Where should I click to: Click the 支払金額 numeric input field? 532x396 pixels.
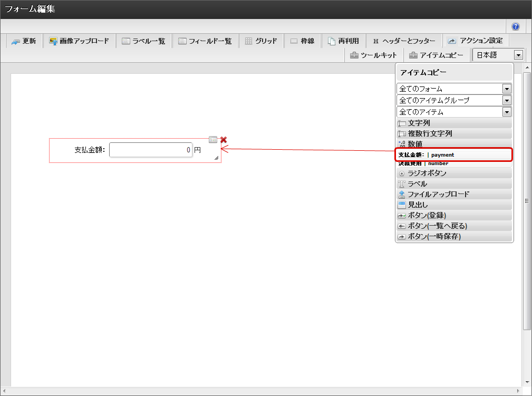point(151,150)
